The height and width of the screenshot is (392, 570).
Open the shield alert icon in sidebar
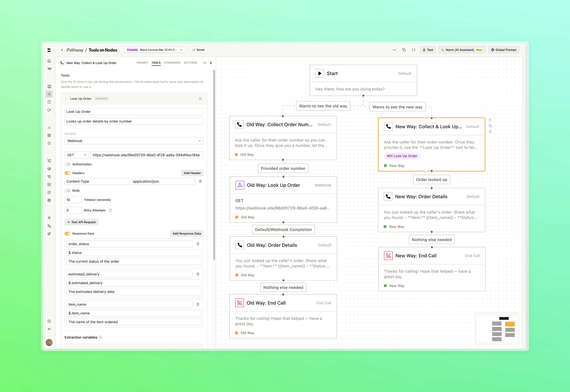point(49,143)
